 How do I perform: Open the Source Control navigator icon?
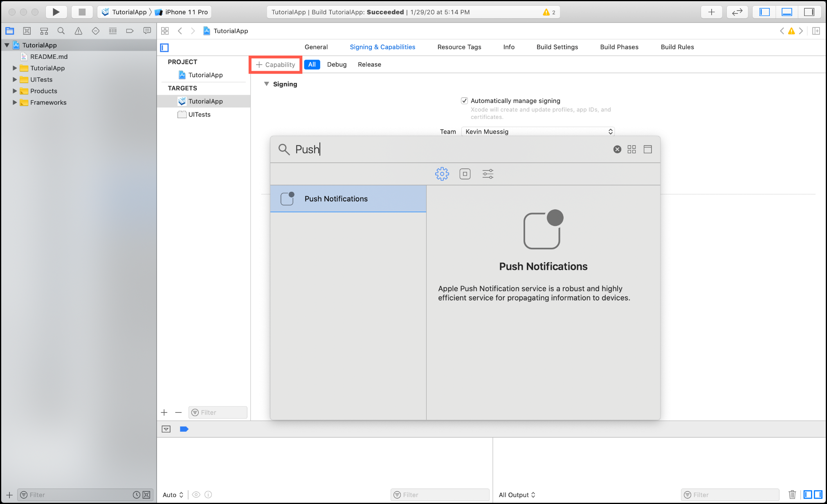(27, 31)
